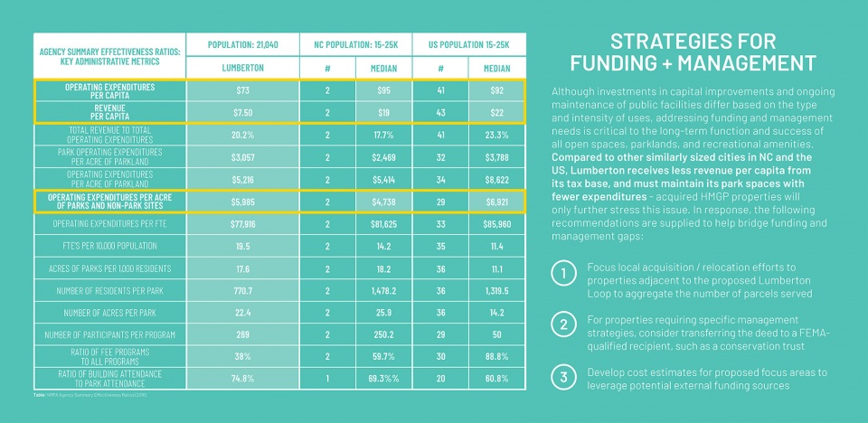Click the FTE's Per 10,000 Population row
This screenshot has height=423, width=868.
coord(279,246)
